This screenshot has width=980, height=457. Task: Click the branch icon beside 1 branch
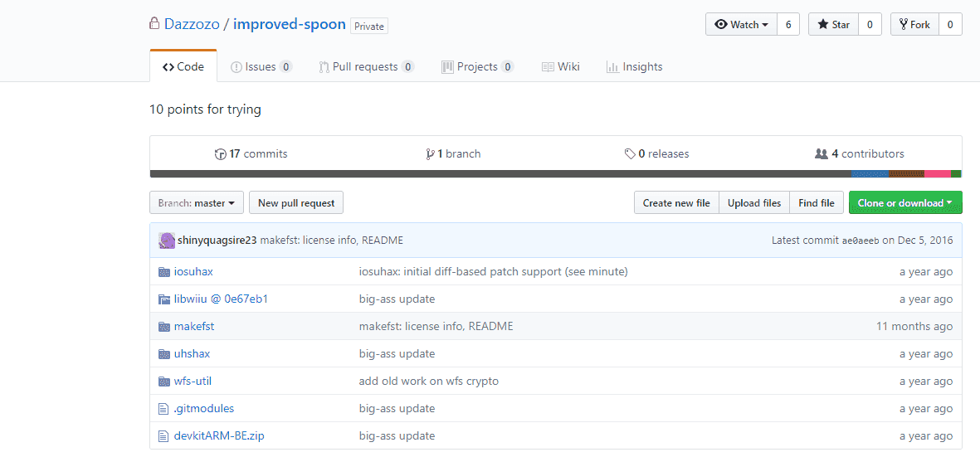430,154
